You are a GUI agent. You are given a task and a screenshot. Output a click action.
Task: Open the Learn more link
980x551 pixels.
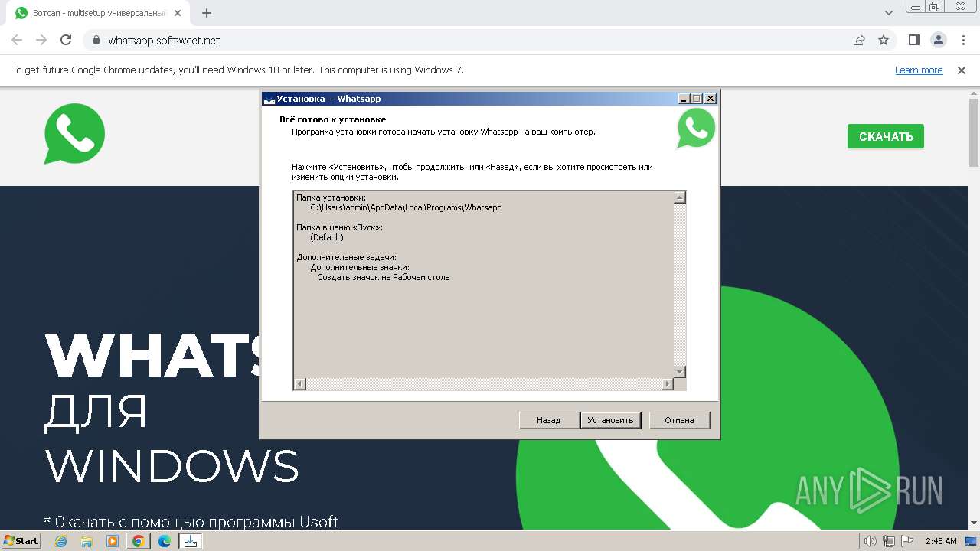[919, 70]
